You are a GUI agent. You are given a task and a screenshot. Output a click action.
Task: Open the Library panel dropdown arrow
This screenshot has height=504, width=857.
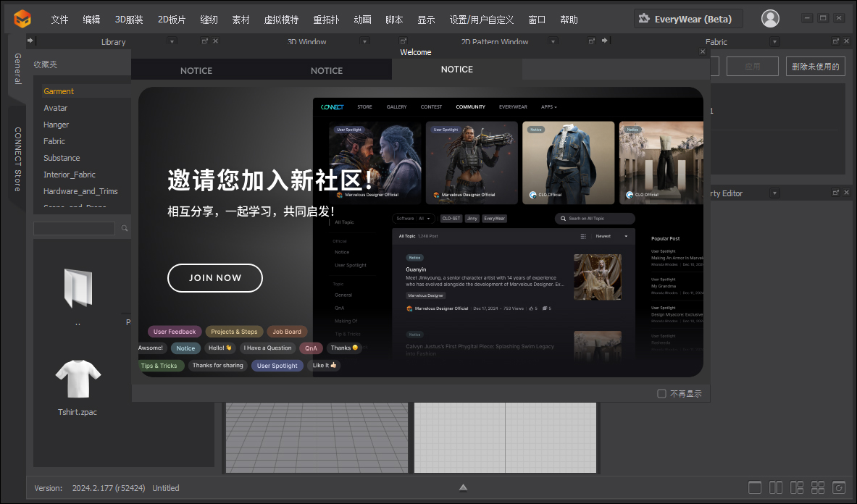pos(171,41)
